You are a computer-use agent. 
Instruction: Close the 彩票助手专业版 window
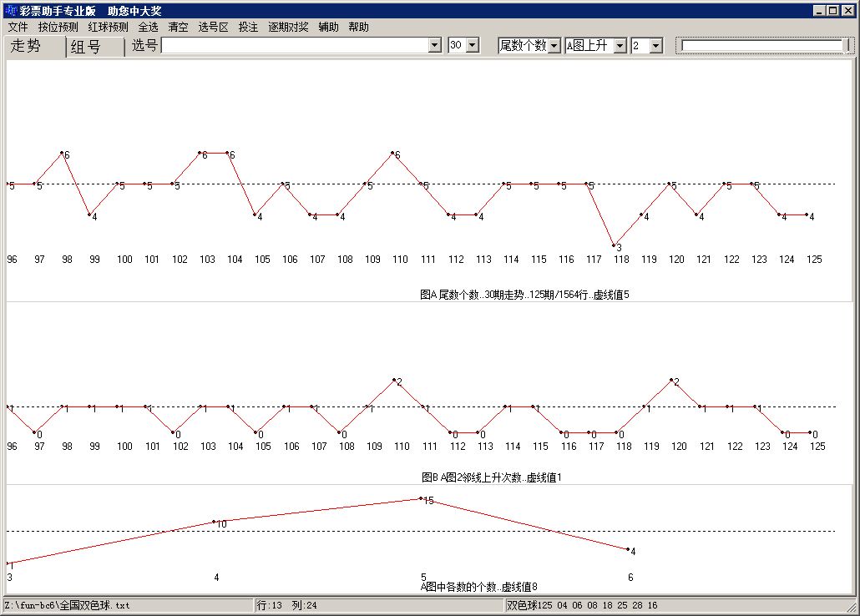coord(847,10)
